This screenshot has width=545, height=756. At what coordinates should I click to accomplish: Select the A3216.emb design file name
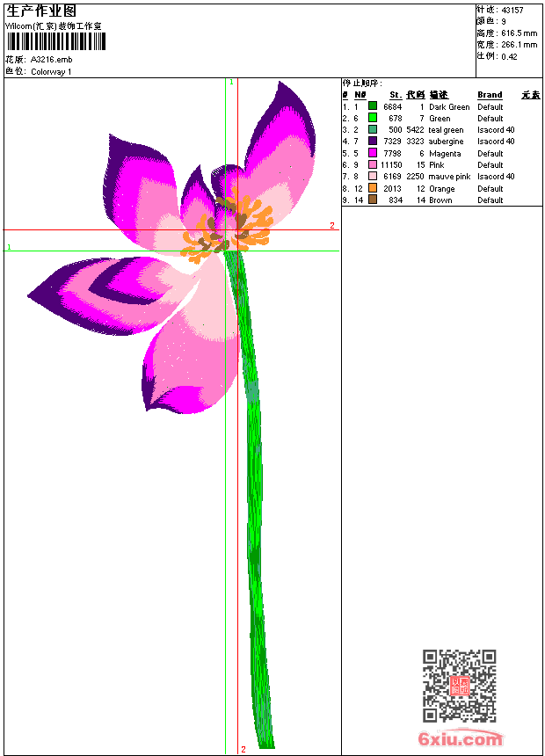52,60
